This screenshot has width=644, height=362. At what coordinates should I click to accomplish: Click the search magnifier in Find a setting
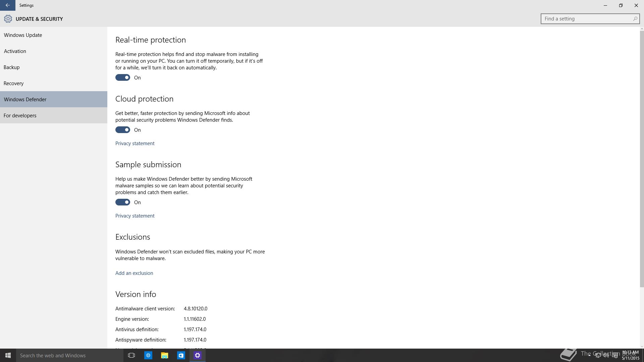tap(635, 19)
